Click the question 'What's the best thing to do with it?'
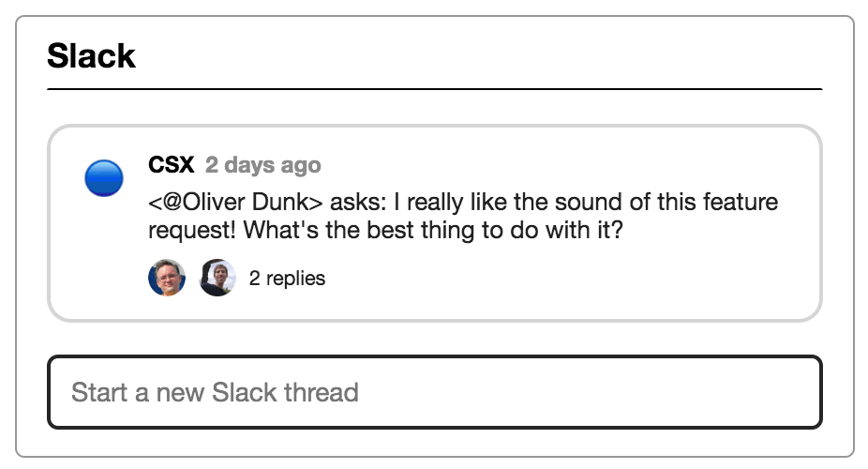 point(433,230)
